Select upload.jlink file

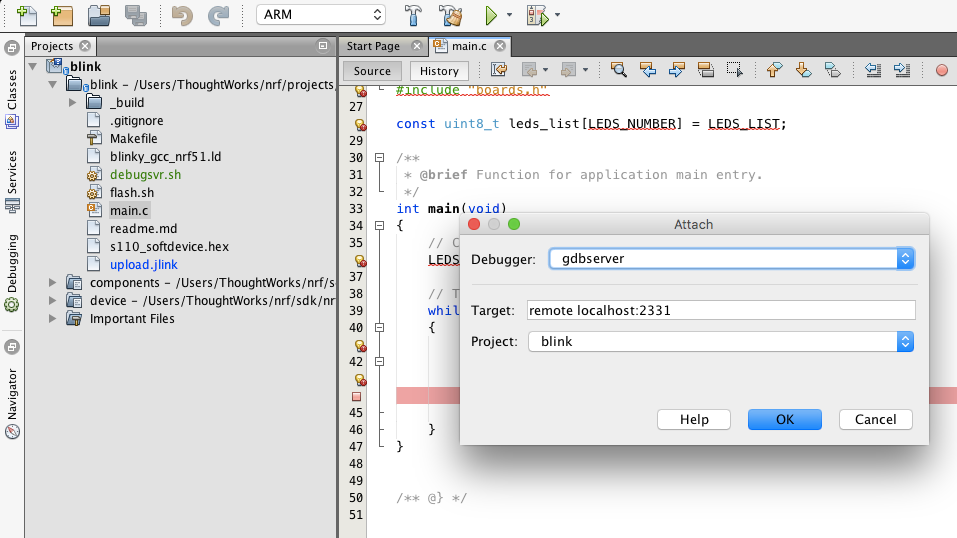pyautogui.click(x=143, y=264)
